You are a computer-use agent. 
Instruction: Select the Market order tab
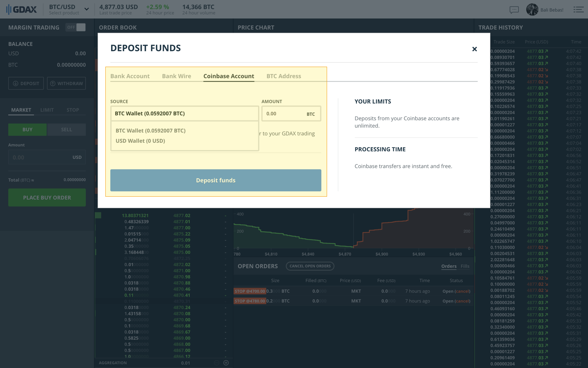tap(21, 110)
